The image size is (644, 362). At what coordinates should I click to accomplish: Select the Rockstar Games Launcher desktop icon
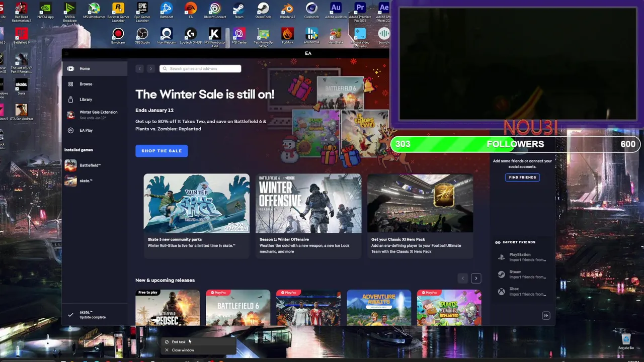118,13
